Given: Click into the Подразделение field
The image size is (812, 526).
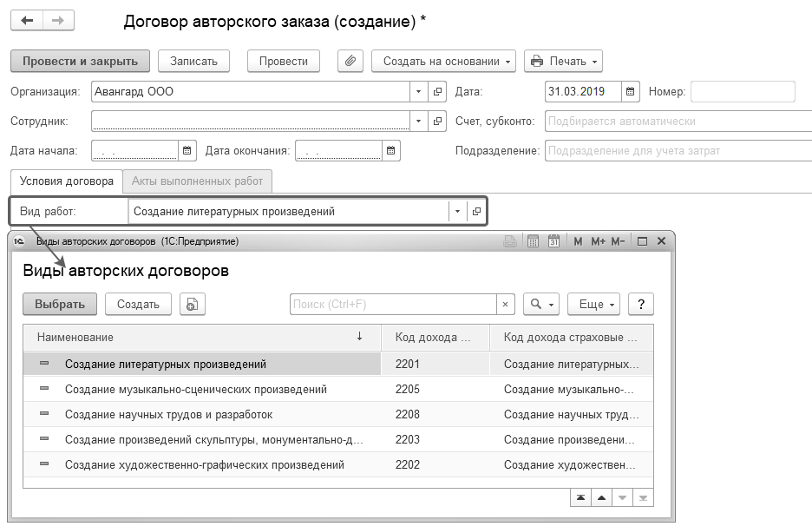Looking at the screenshot, I should tap(678, 151).
